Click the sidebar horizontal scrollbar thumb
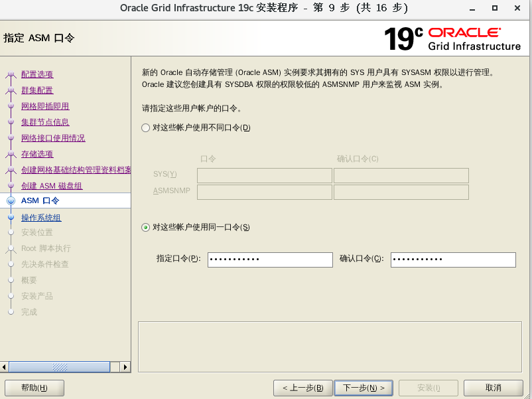The width and height of the screenshot is (532, 399). (x=60, y=367)
